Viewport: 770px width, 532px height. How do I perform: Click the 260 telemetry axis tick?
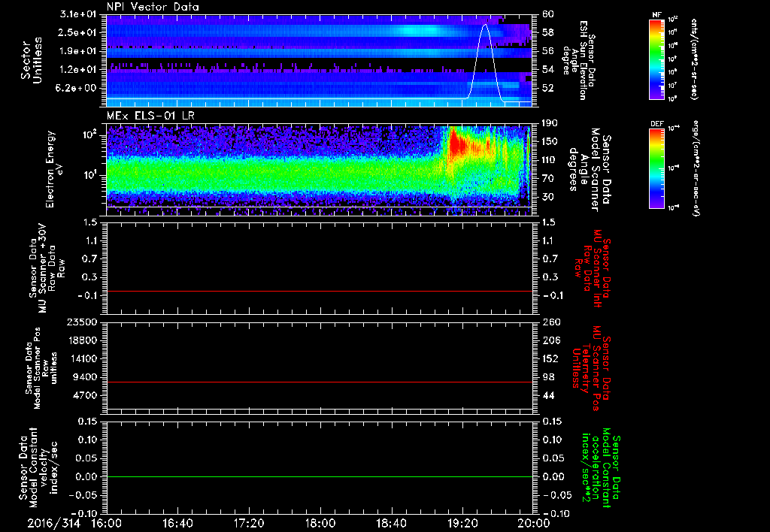(x=550, y=322)
